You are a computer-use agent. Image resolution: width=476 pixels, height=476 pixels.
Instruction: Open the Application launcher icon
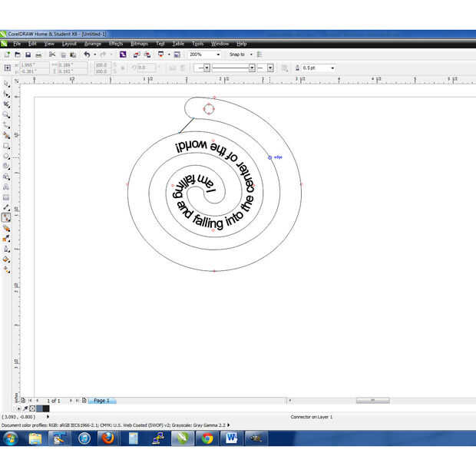coord(161,55)
